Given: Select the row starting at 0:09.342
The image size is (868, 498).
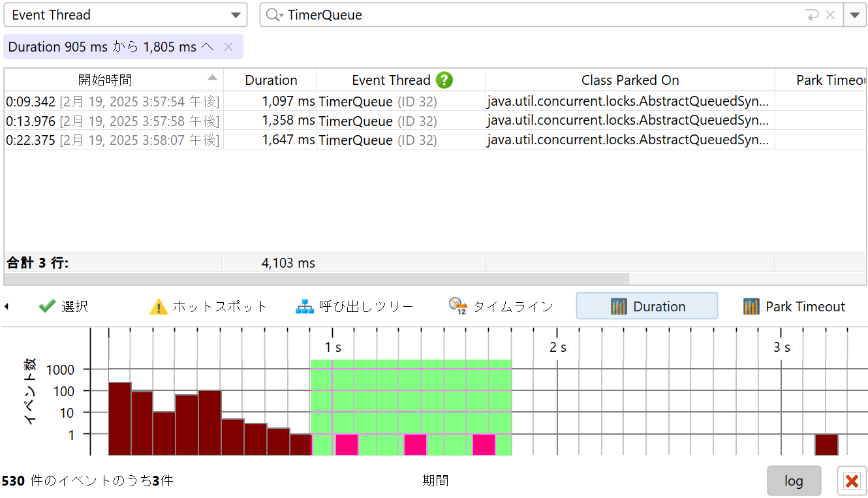Looking at the screenshot, I should 435,101.
